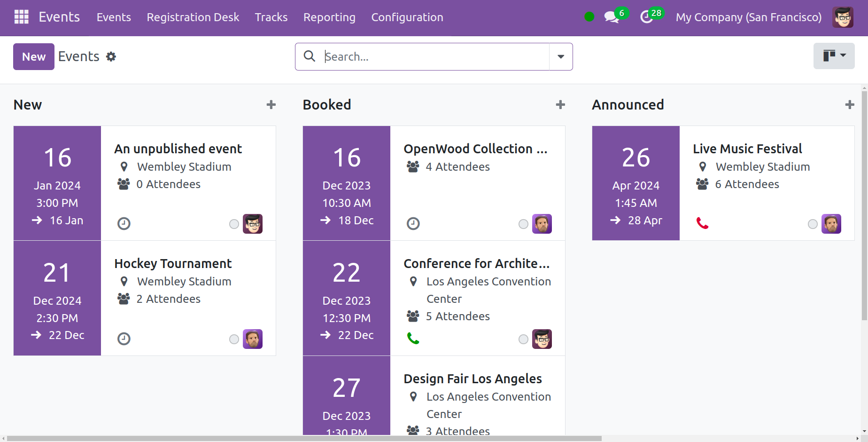Open the Live Music Festival event title
This screenshot has width=868, height=442.
coord(747,149)
